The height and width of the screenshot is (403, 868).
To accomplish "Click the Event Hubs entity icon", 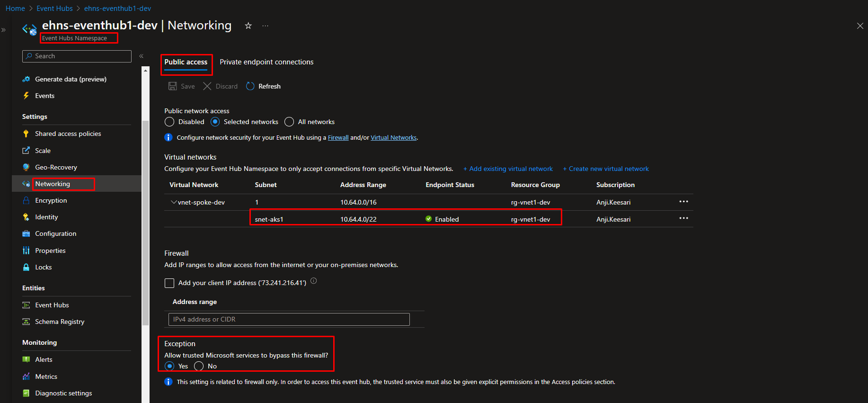I will (26, 305).
